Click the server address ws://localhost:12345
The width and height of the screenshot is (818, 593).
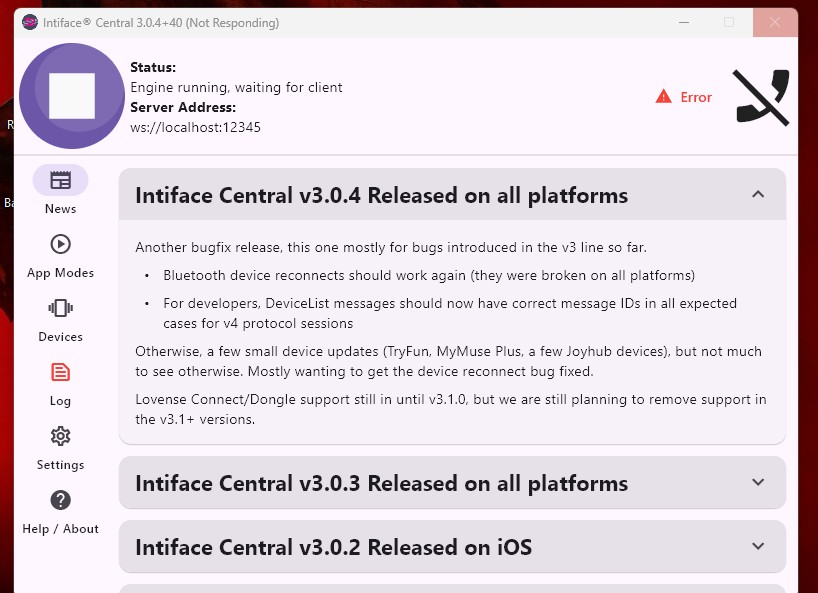(195, 127)
